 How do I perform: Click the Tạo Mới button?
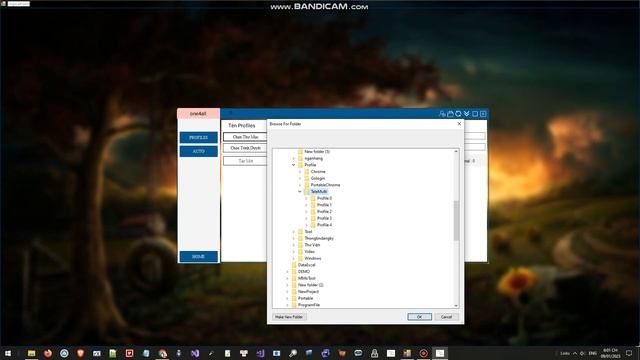245,161
